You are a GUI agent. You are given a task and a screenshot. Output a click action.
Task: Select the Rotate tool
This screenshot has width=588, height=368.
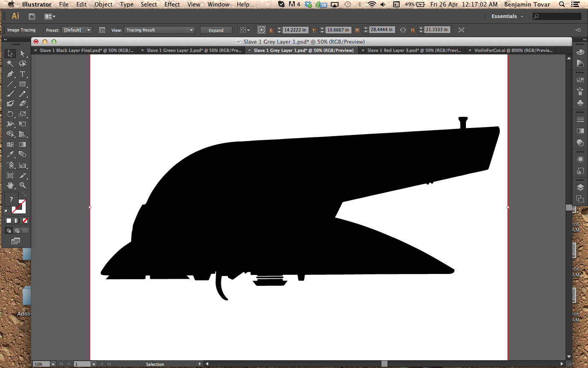[x=10, y=114]
